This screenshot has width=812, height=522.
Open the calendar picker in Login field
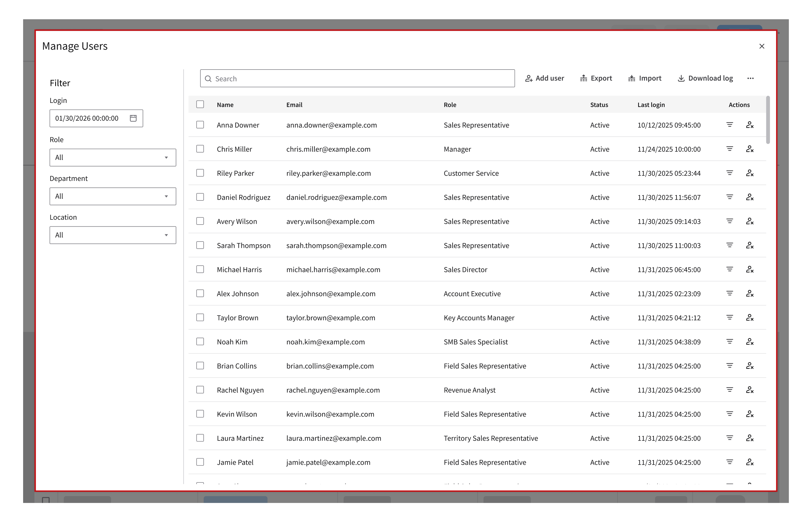click(133, 118)
